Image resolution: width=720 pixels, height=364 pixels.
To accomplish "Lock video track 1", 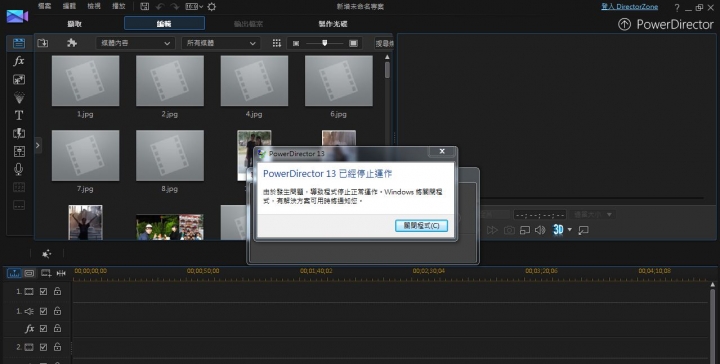I will [x=57, y=291].
